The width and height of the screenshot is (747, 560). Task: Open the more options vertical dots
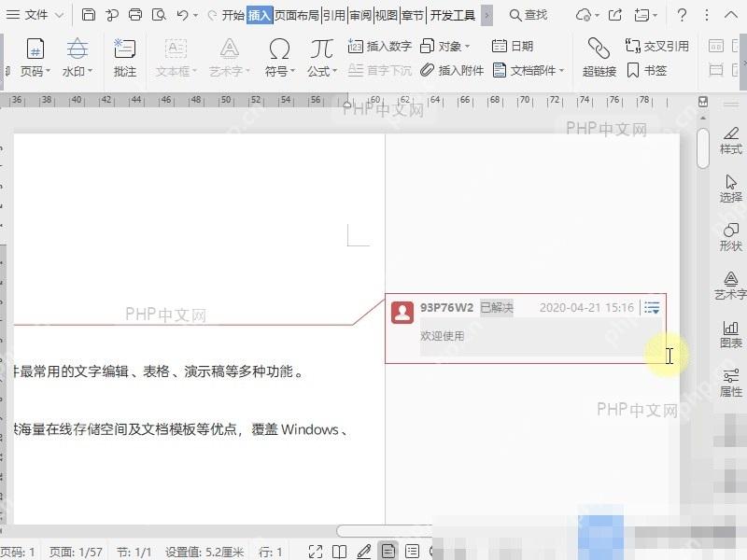[x=707, y=15]
